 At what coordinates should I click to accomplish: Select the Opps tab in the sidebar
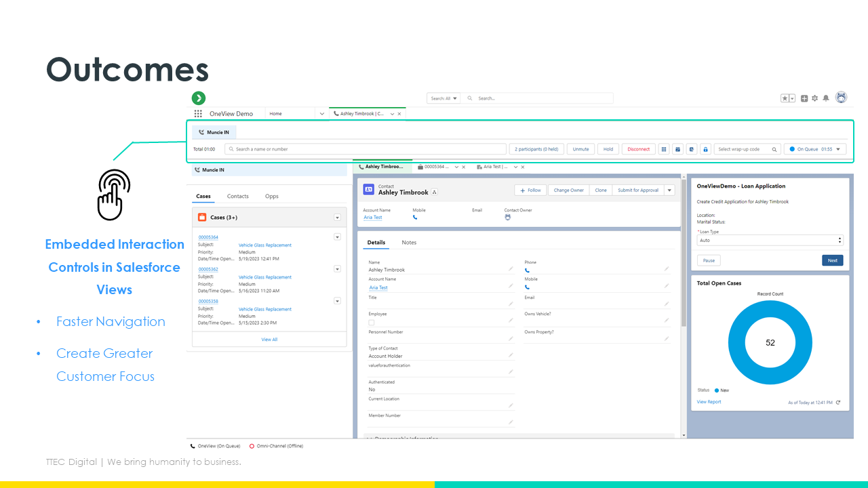click(x=272, y=197)
